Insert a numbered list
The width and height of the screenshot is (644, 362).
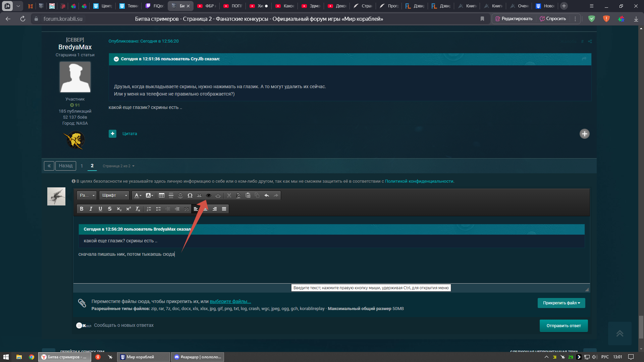coord(149,209)
